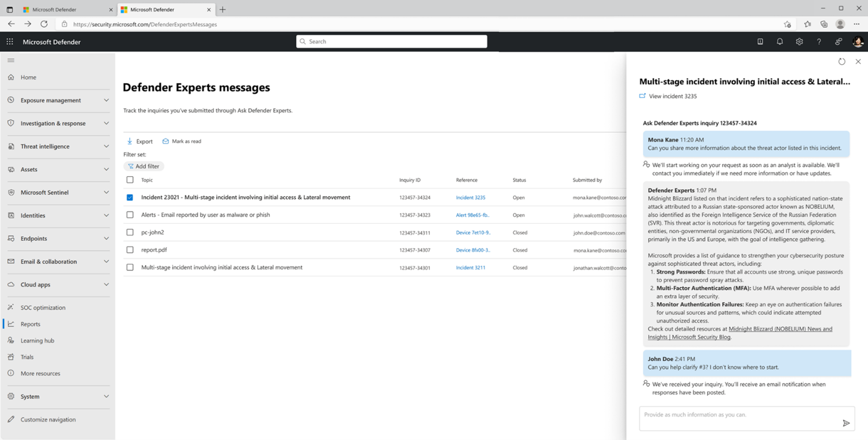Open a new browser tab
868x440 pixels.
(x=223, y=9)
